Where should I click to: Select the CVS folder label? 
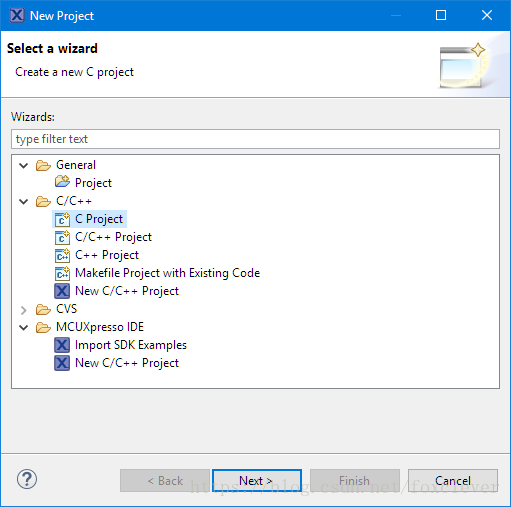click(66, 309)
